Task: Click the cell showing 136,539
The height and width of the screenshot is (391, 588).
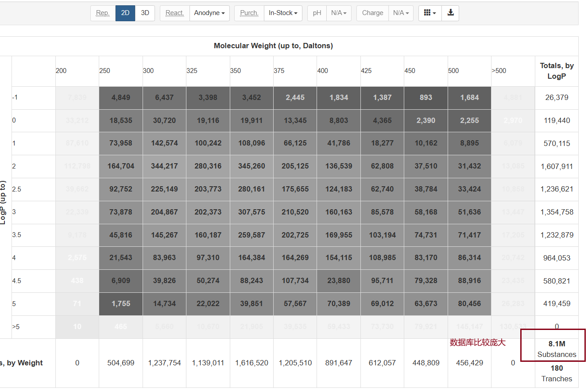Action: coord(339,166)
